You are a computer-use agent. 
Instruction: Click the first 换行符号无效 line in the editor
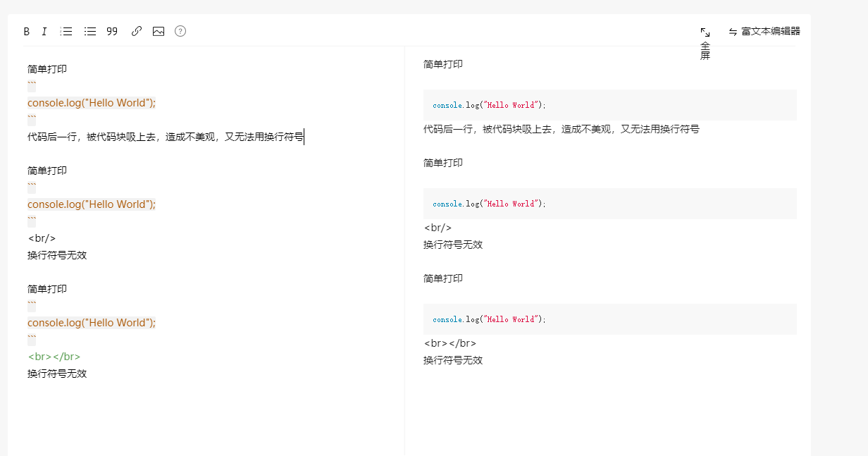pyautogui.click(x=57, y=255)
